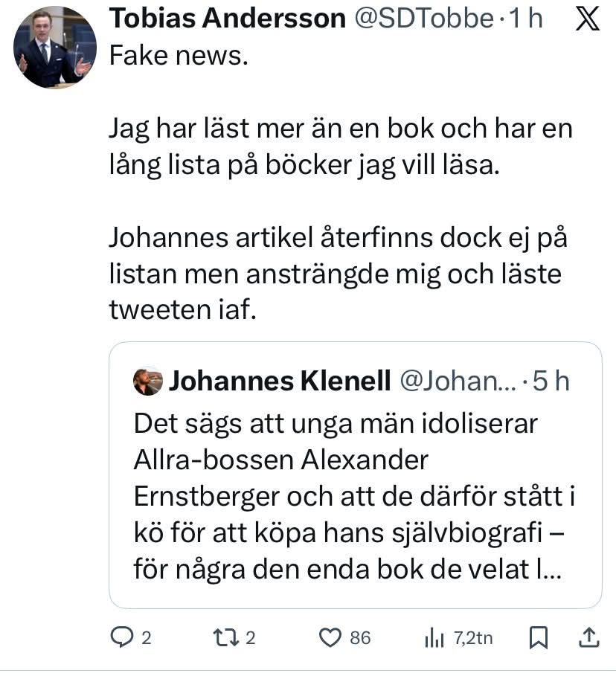
Task: Click the 86 likes count
Action: coord(360,637)
